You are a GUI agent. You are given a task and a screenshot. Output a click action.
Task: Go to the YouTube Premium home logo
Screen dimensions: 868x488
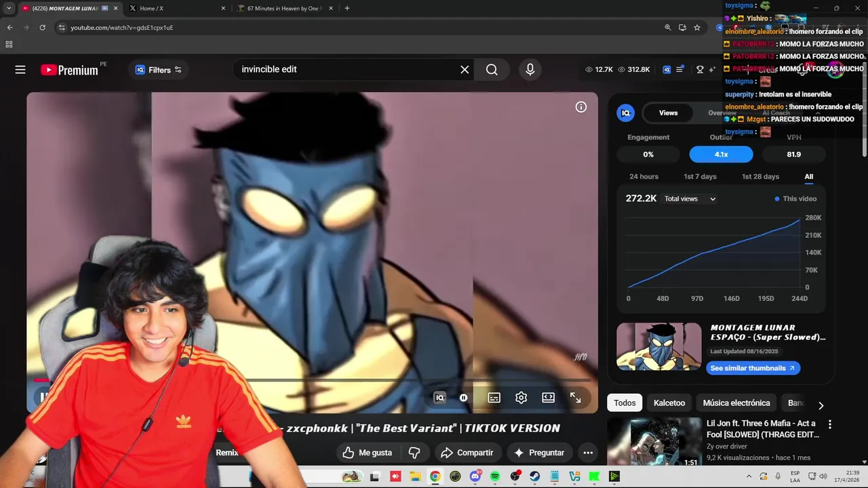(x=69, y=70)
